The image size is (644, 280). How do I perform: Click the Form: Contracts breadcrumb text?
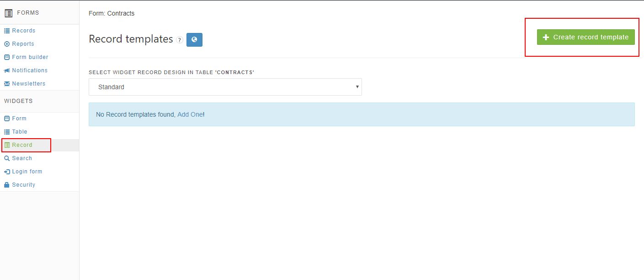[x=112, y=13]
